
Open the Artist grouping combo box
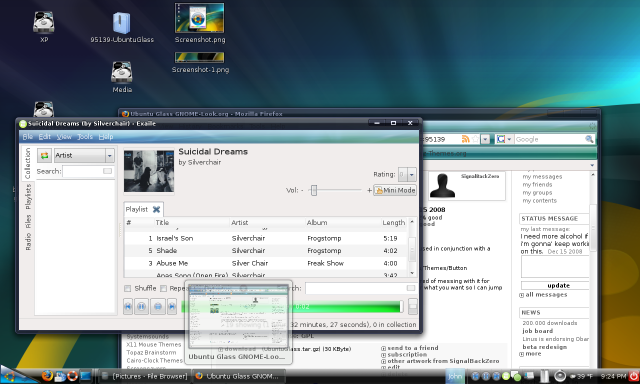tap(84, 155)
